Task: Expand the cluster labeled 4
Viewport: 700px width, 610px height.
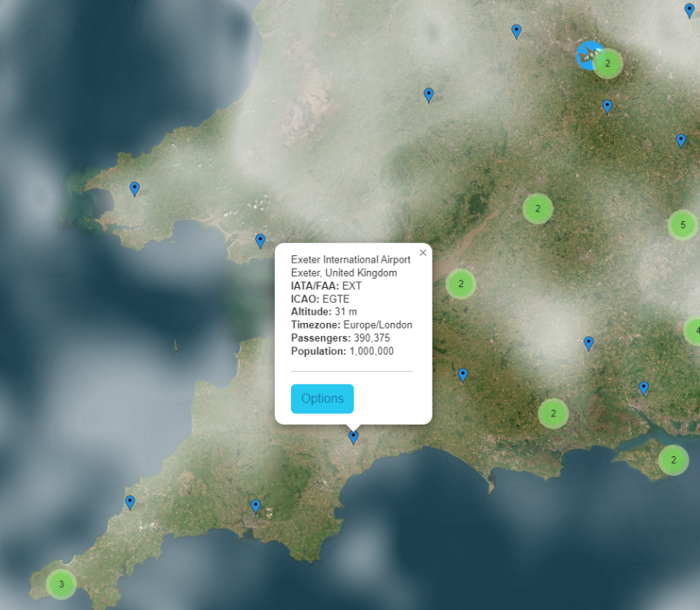Action: click(693, 331)
